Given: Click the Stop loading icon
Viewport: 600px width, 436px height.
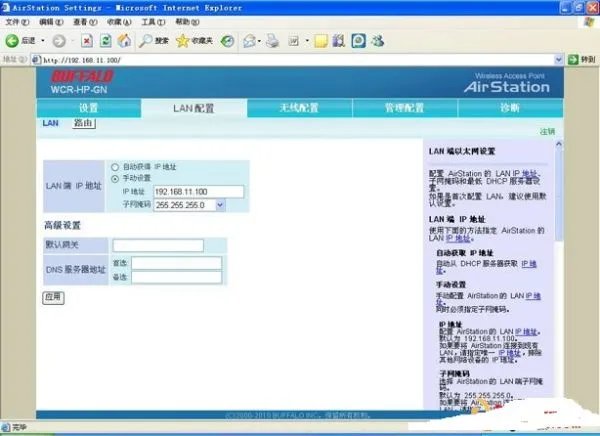Looking at the screenshot, I should 87,41.
